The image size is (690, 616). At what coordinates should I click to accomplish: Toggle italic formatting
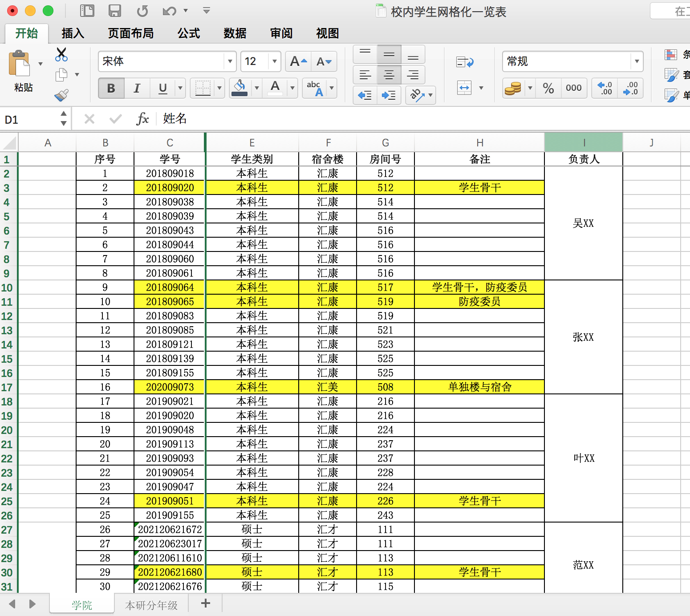tap(137, 88)
